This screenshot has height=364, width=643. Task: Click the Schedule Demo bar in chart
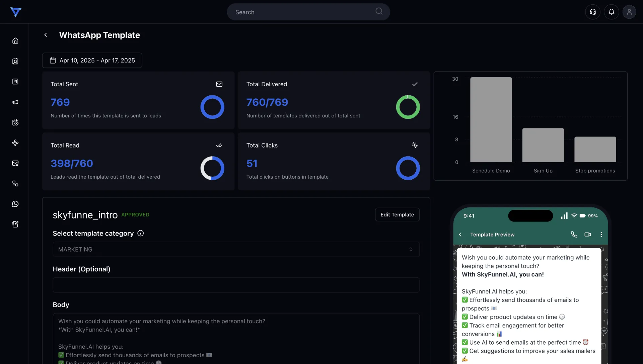point(491,120)
